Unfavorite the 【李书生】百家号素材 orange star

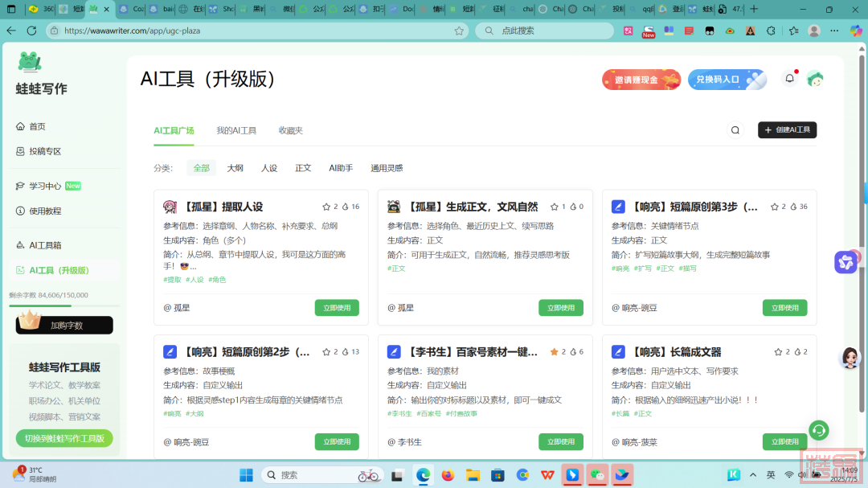554,352
